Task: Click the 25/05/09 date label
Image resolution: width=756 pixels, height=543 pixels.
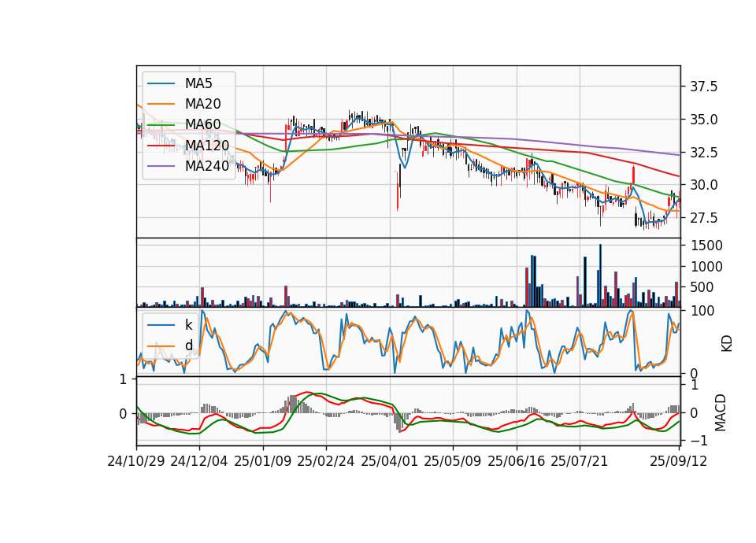Action: coord(453,461)
